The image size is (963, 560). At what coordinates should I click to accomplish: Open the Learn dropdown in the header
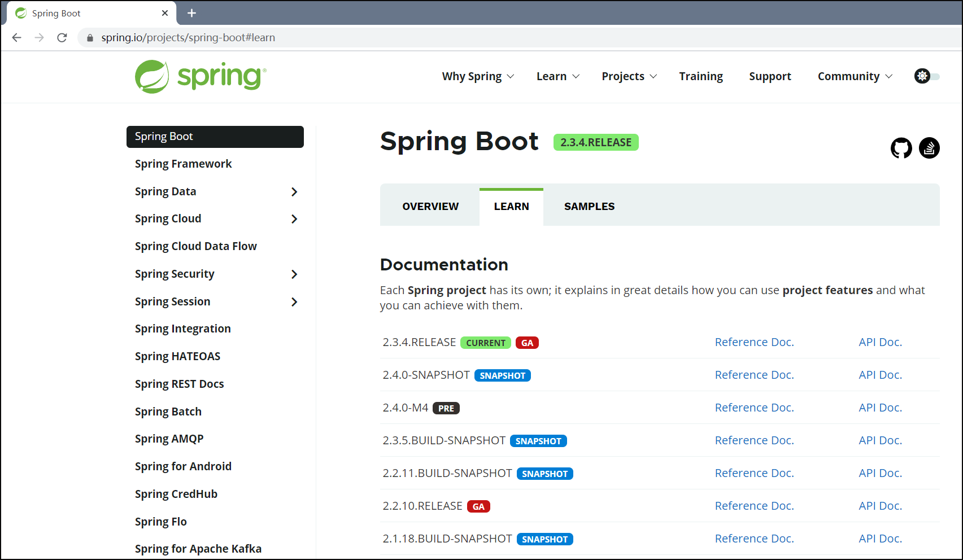coord(558,76)
